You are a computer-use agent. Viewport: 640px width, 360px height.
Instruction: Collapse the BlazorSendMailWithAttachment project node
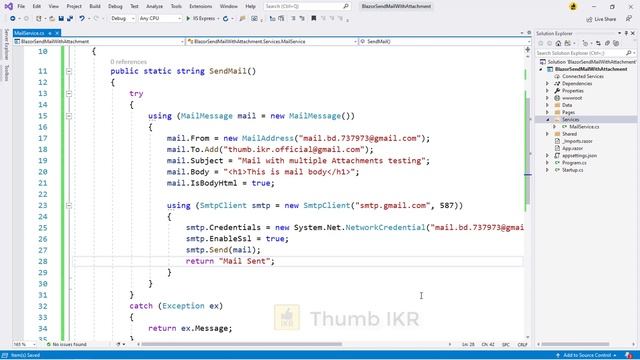pos(542,69)
